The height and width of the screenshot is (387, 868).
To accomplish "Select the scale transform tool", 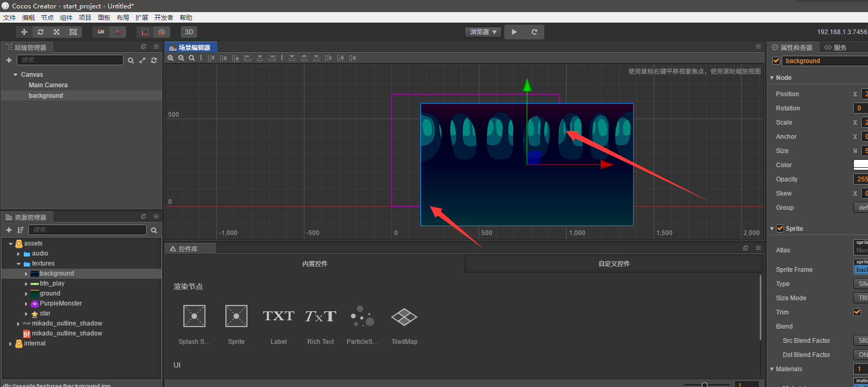I will (57, 32).
